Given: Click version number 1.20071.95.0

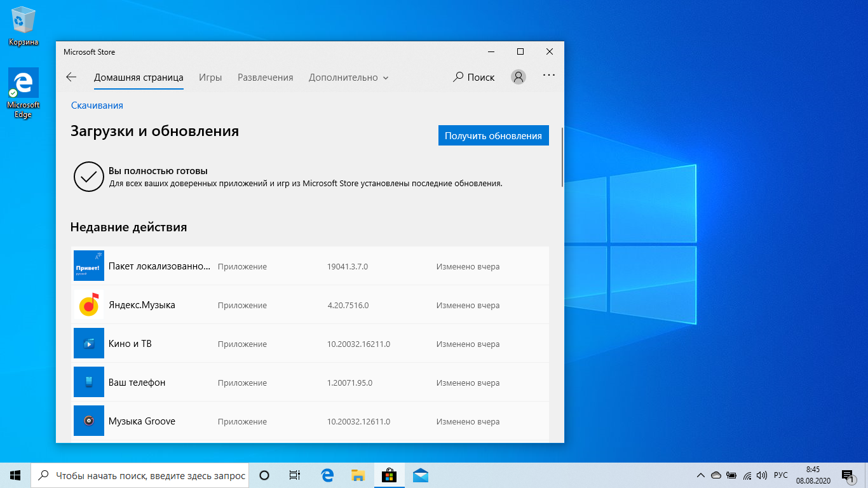Looking at the screenshot, I should point(349,383).
